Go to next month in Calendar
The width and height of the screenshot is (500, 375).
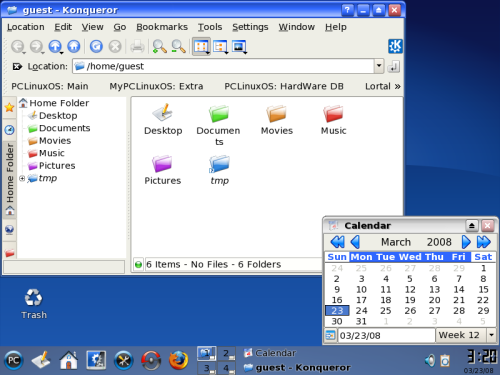[x=466, y=242]
